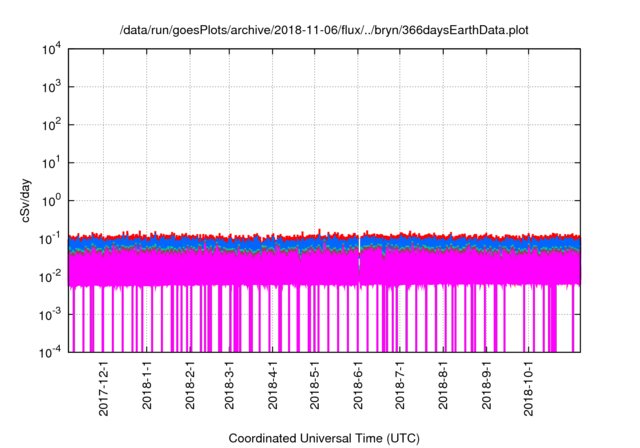Select the 2018-7-1 x-axis date label

click(x=400, y=385)
